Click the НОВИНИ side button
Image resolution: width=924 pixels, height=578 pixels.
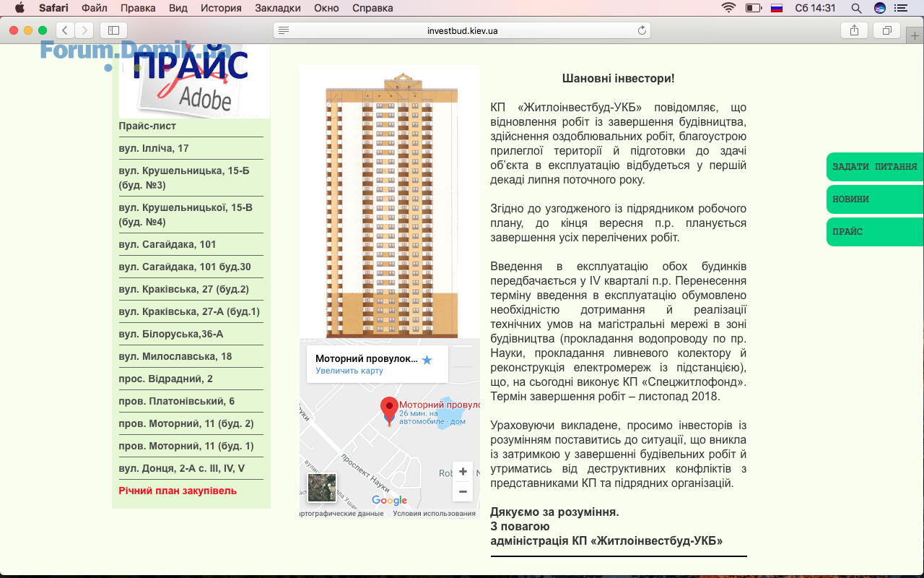coord(875,199)
